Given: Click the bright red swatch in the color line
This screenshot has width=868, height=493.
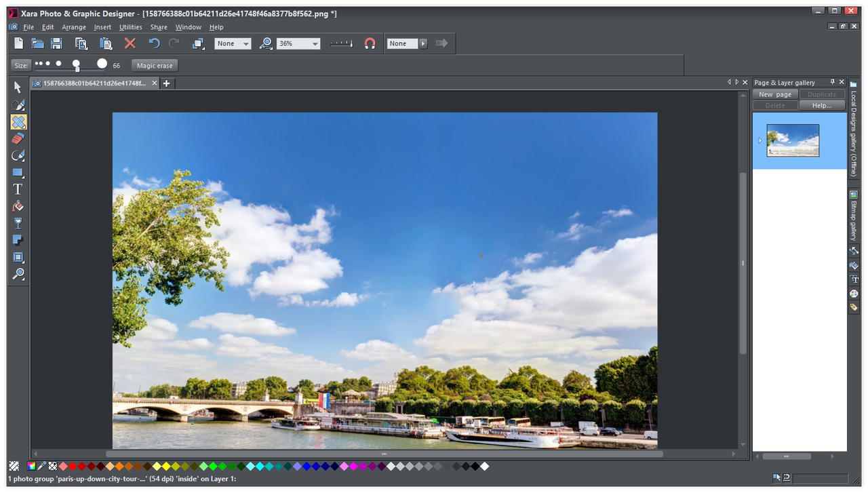Looking at the screenshot, I should (73, 466).
